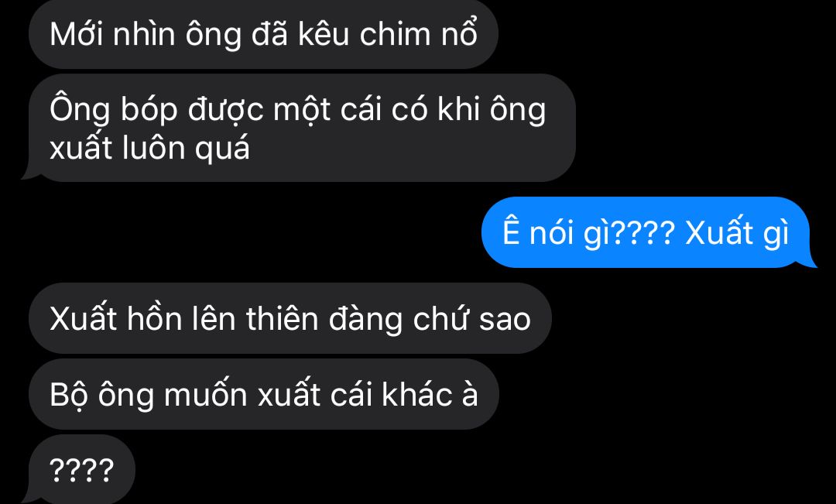Viewport: 836px width, 504px height.
Task: Tap the tail of the 'xuất luôn quá' gray bubble
Action: click(x=30, y=175)
